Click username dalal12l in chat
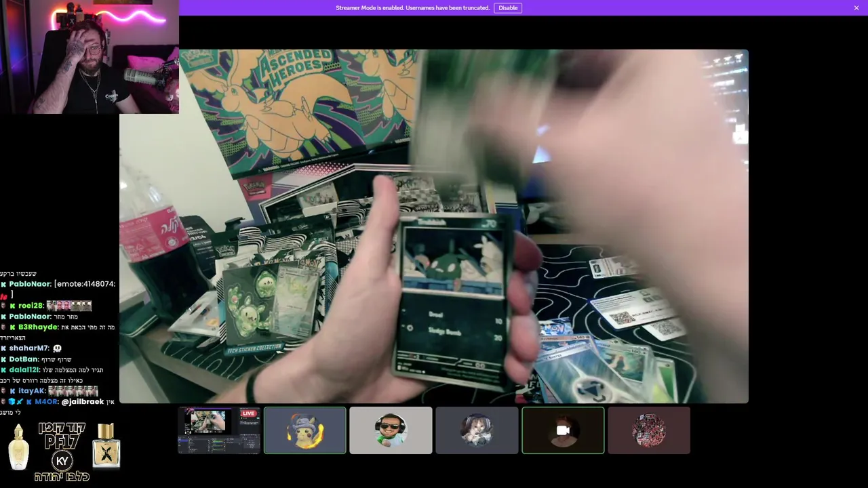The height and width of the screenshot is (488, 868). point(24,370)
